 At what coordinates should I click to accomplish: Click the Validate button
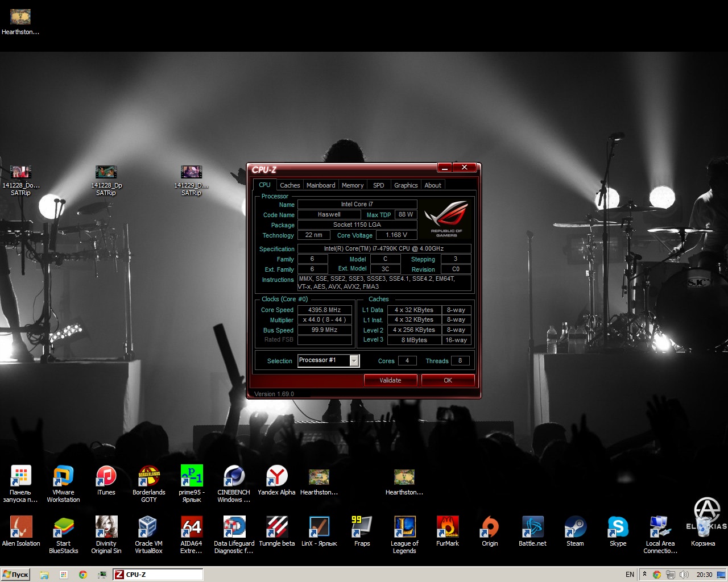coord(390,380)
